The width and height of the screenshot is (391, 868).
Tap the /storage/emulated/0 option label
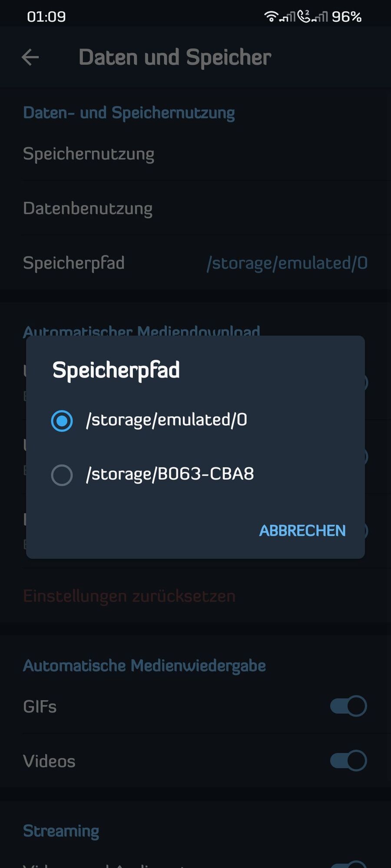coord(166,420)
